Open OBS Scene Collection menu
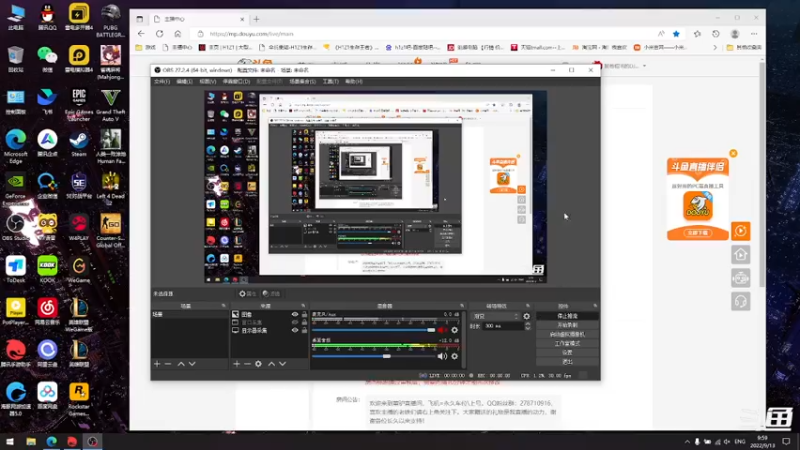The image size is (800, 450). (303, 82)
